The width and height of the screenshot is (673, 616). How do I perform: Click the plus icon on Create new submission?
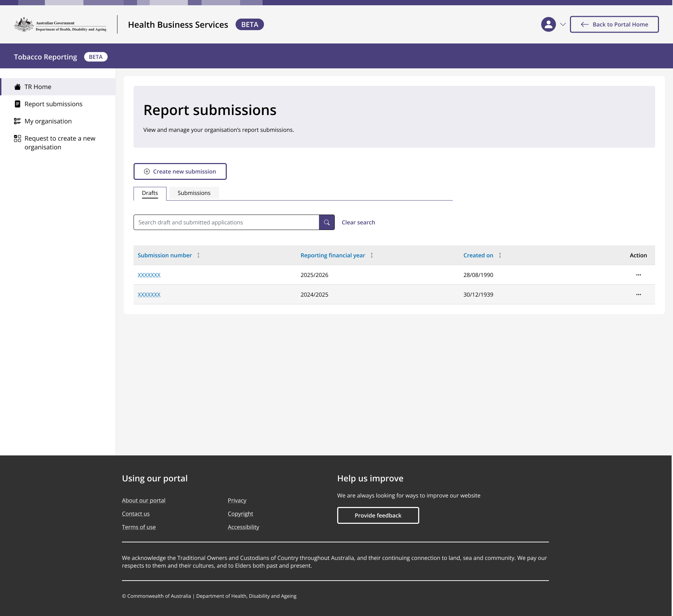(147, 171)
